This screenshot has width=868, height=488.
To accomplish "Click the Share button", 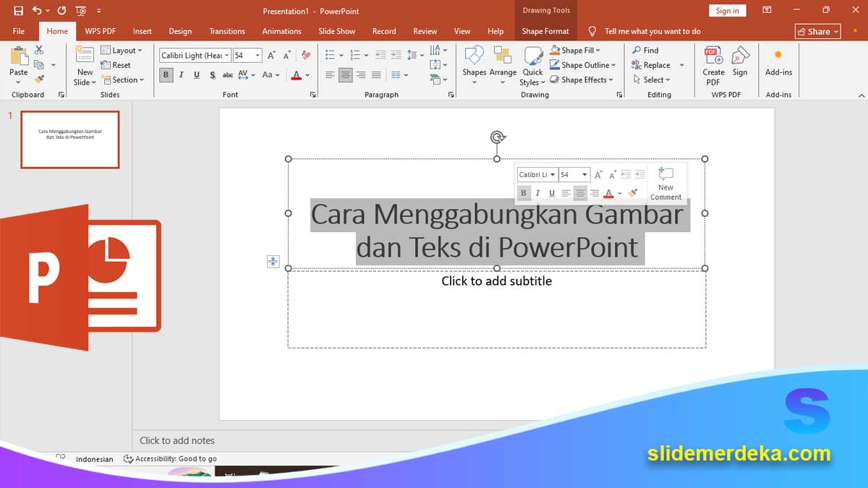I will tap(817, 31).
